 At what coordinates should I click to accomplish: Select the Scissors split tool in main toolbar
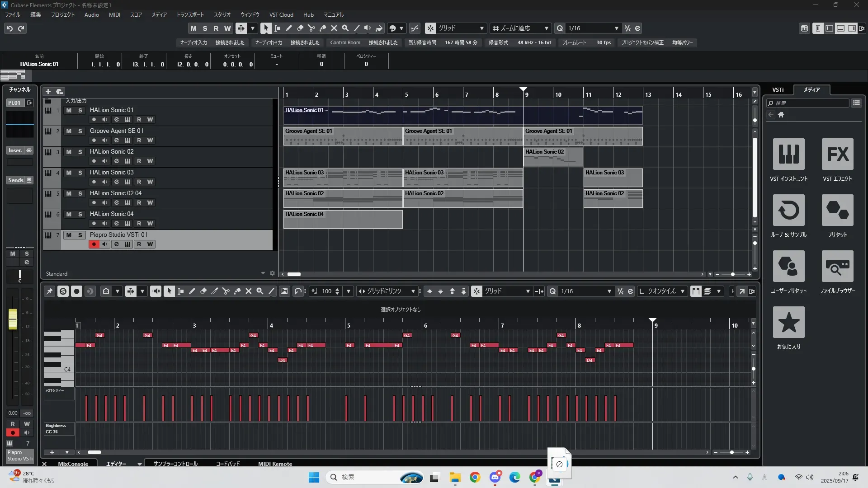311,28
